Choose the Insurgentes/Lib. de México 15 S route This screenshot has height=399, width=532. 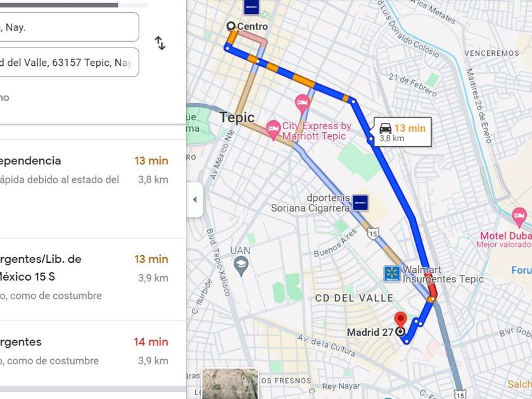[84, 279]
